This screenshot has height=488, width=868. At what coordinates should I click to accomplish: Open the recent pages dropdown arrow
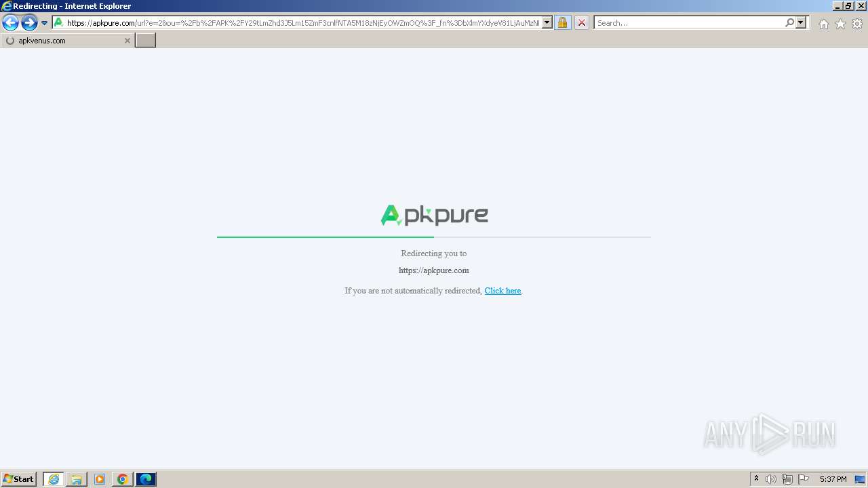[45, 23]
